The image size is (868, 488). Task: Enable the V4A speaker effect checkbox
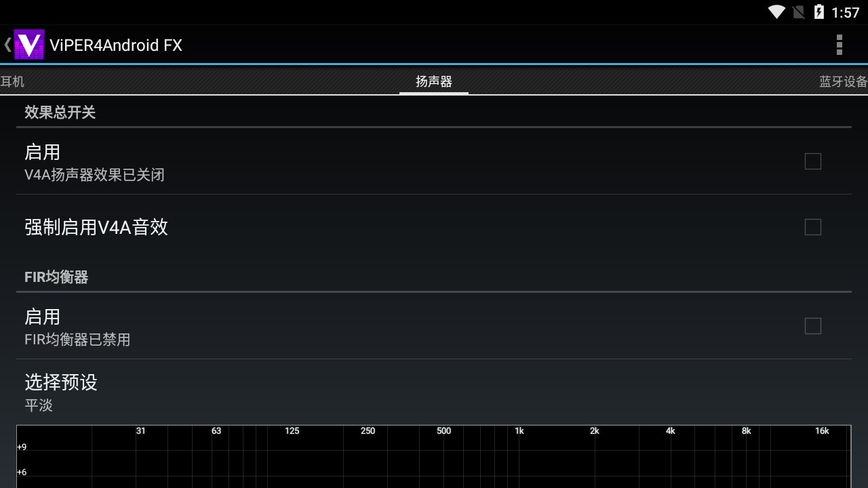coord(812,161)
